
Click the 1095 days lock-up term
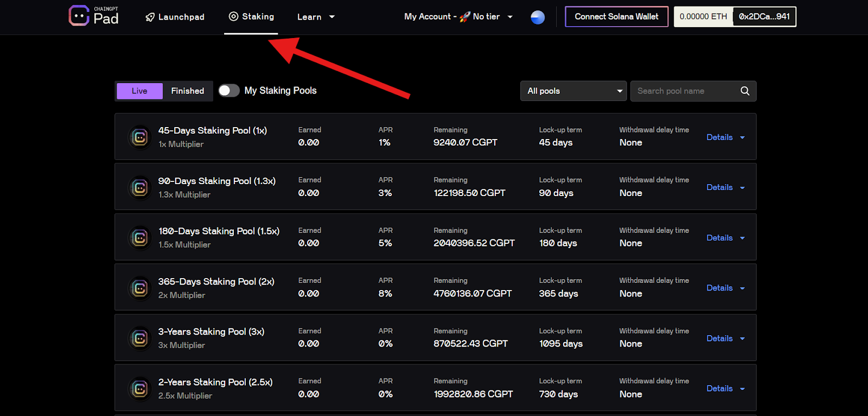point(561,343)
